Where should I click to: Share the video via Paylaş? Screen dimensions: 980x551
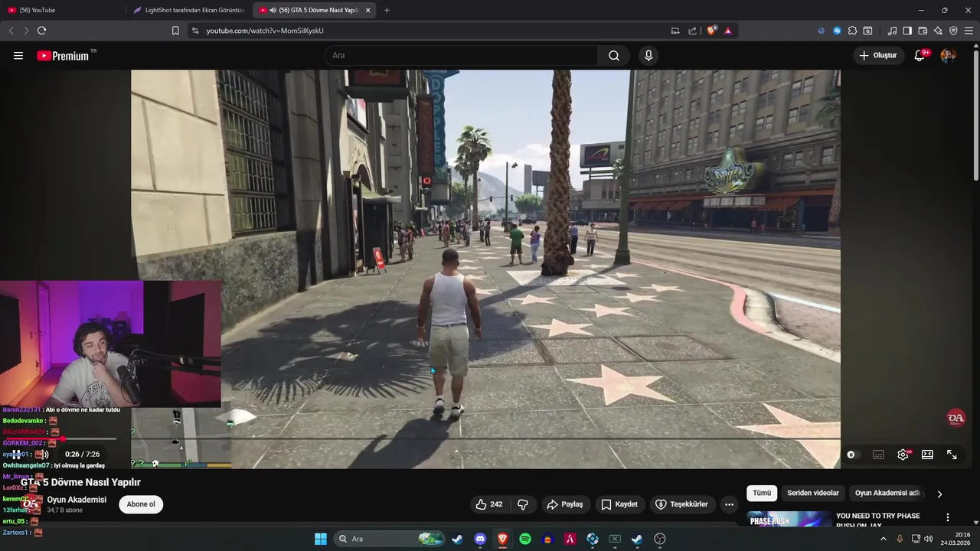tap(565, 504)
